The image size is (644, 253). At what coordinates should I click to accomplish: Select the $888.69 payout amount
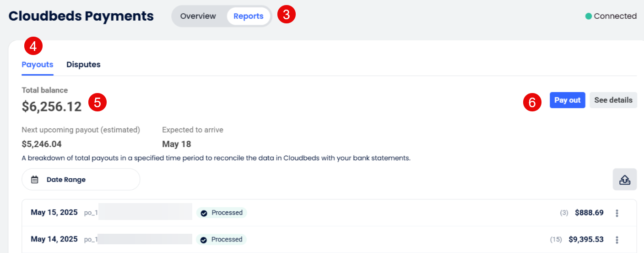pos(589,213)
